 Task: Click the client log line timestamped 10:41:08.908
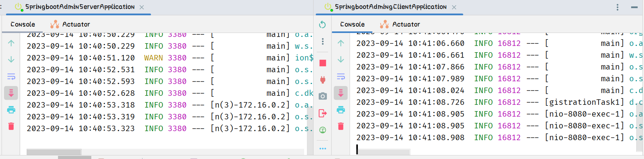(x=500, y=137)
